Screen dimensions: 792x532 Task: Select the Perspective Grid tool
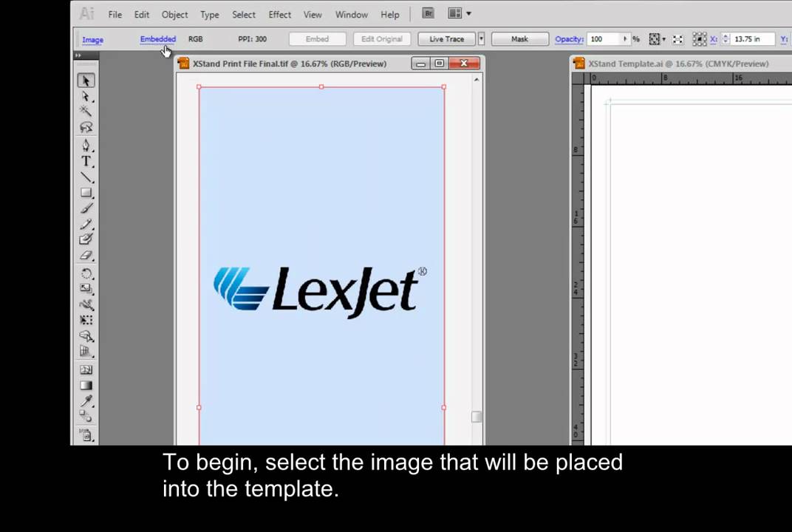86,351
